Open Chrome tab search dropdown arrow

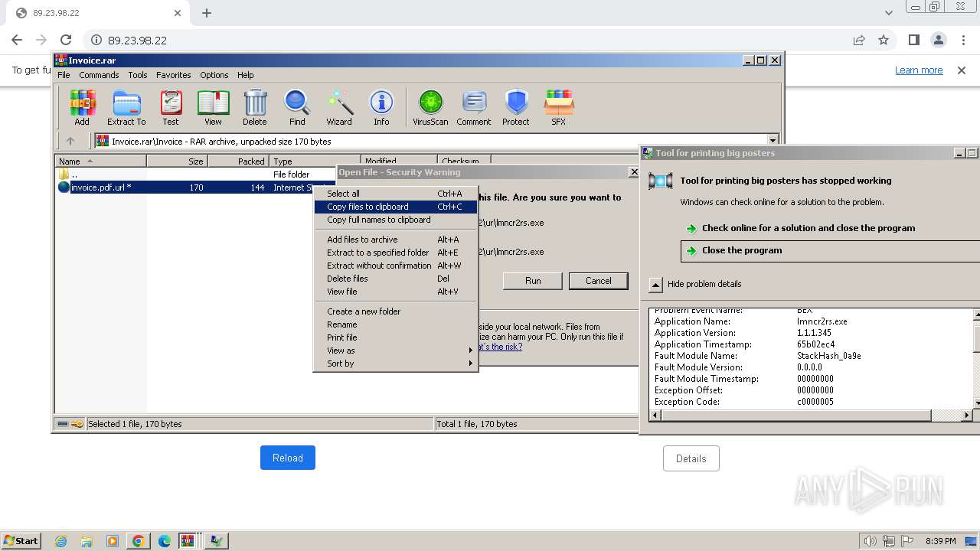coord(888,13)
